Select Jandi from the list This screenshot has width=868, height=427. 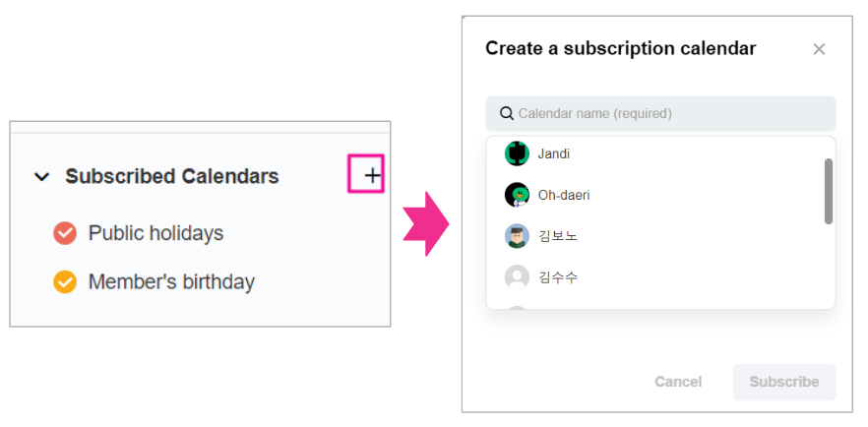pos(554,153)
